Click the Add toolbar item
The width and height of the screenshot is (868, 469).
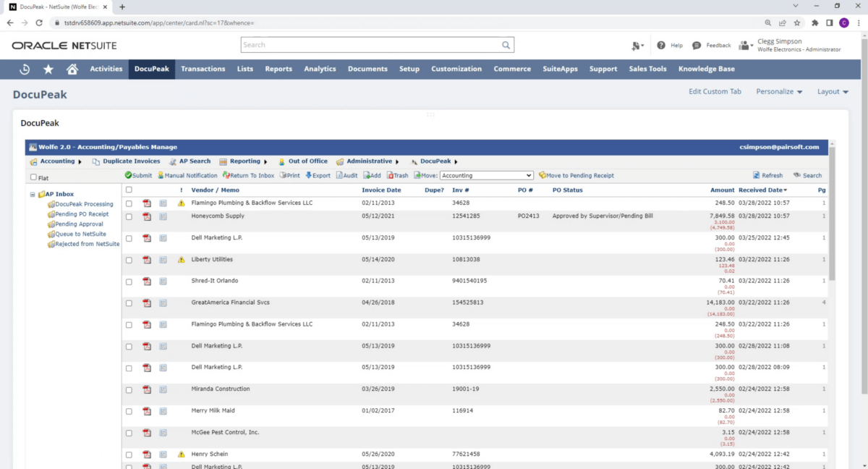click(372, 175)
